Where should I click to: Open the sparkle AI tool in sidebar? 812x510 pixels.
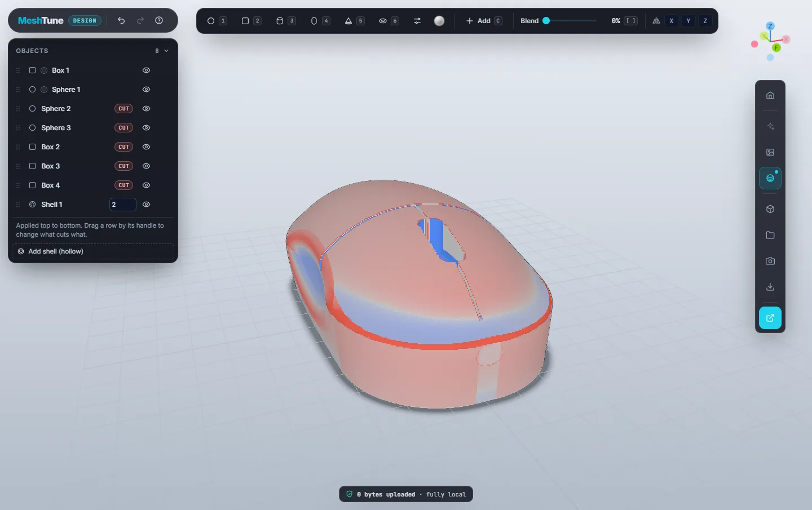pos(770,126)
